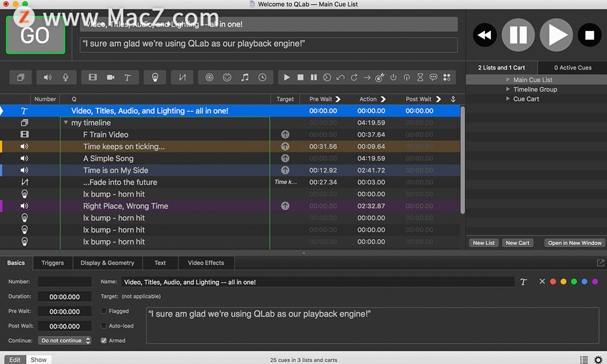Switch to Display & Geometry tab
This screenshot has width=607, height=364.
(x=107, y=263)
